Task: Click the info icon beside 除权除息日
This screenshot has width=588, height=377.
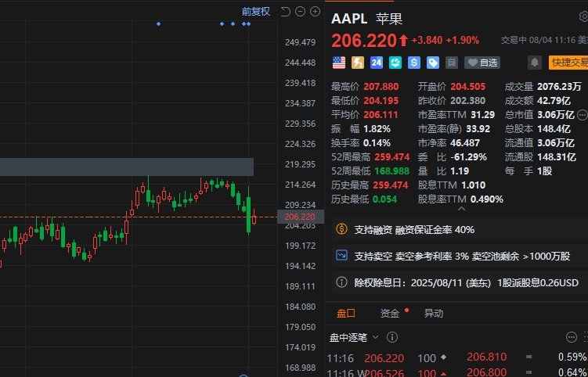Action: pos(341,282)
